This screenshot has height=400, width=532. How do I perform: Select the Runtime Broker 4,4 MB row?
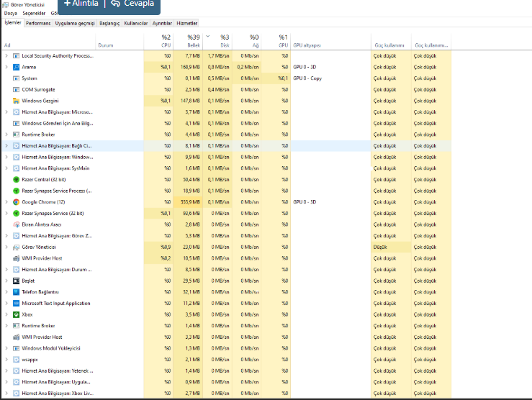coord(227,135)
